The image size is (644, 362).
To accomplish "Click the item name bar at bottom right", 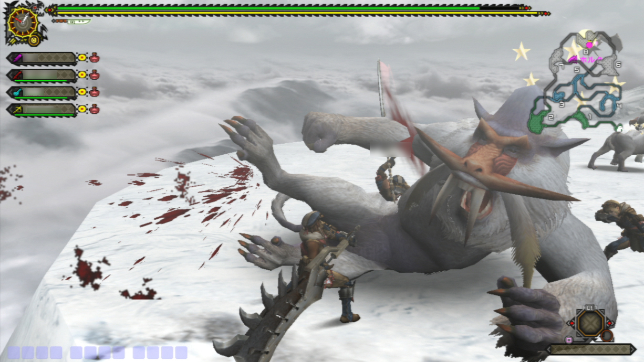I will pyautogui.click(x=591, y=349).
